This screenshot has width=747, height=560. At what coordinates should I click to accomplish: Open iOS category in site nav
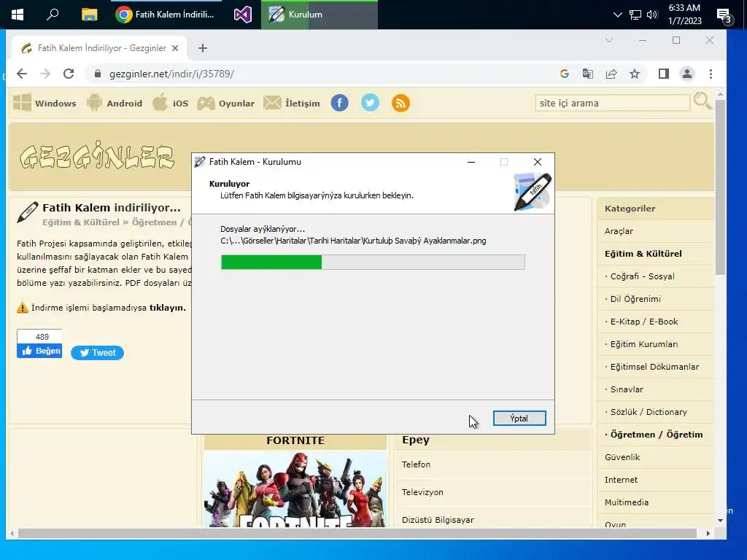pos(171,103)
